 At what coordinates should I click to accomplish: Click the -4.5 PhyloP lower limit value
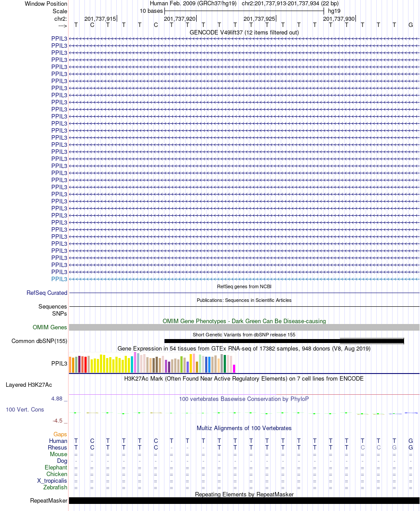tap(57, 421)
